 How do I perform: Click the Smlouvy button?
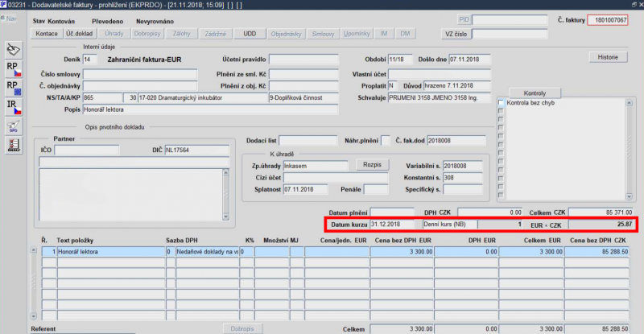pos(323,34)
